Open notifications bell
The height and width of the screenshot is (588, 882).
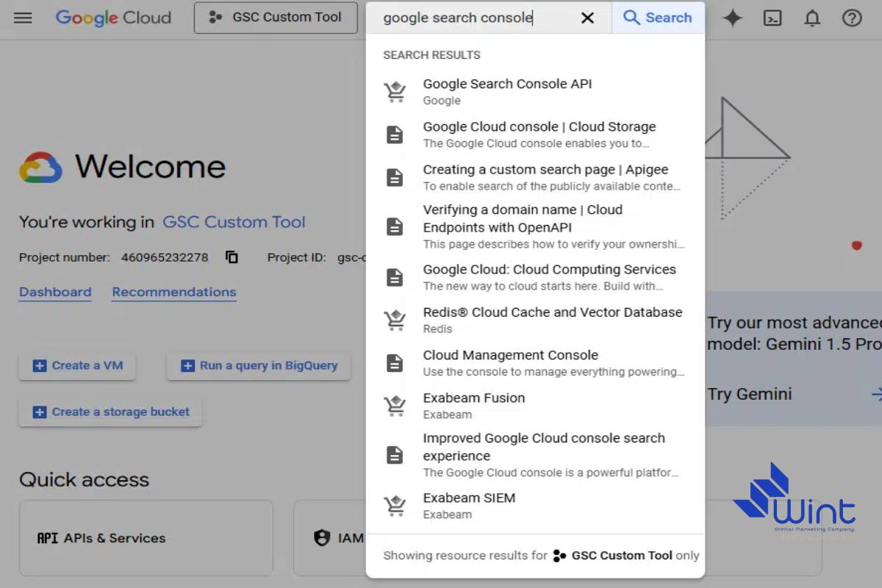812,18
